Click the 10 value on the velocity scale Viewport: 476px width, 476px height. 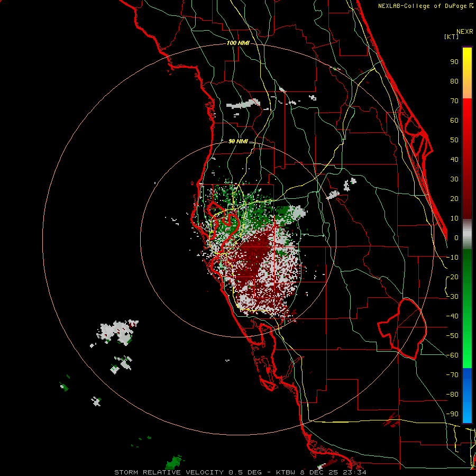(454, 218)
